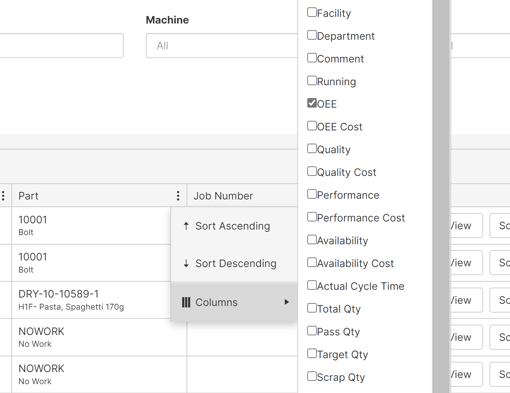Open the Part column three-dot menu

pos(178,196)
